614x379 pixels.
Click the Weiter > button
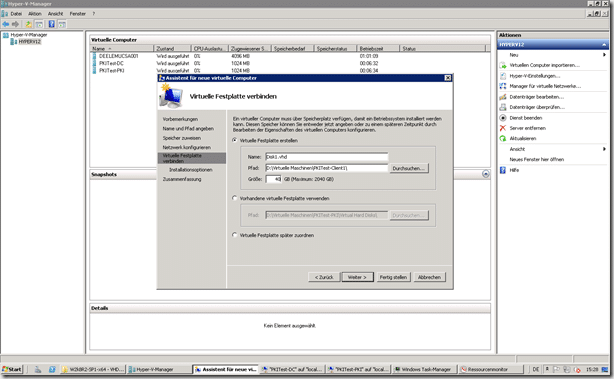358,277
